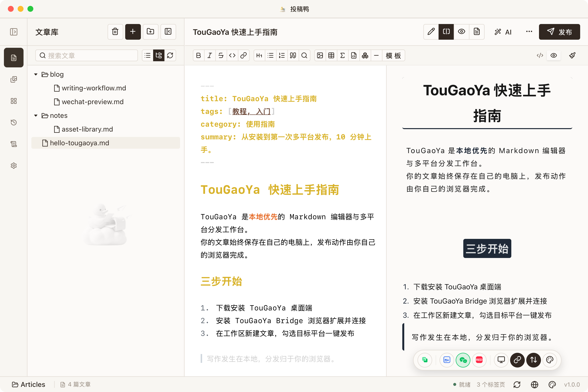The image size is (588, 392).
Task: Open settings from the sidebar gear
Action: (14, 166)
